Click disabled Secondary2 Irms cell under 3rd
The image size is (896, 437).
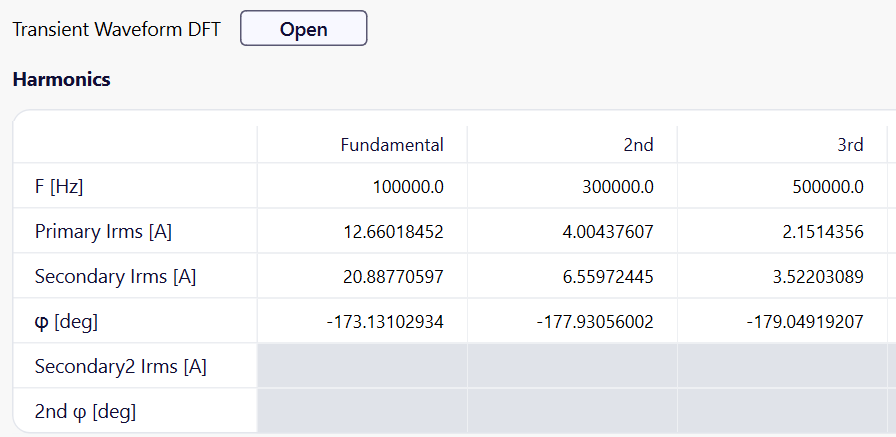[782, 366]
